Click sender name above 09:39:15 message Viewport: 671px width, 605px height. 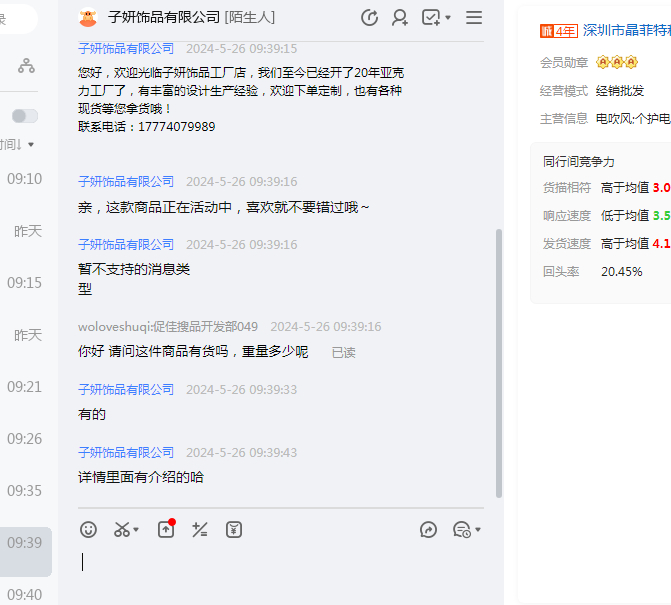coord(126,49)
